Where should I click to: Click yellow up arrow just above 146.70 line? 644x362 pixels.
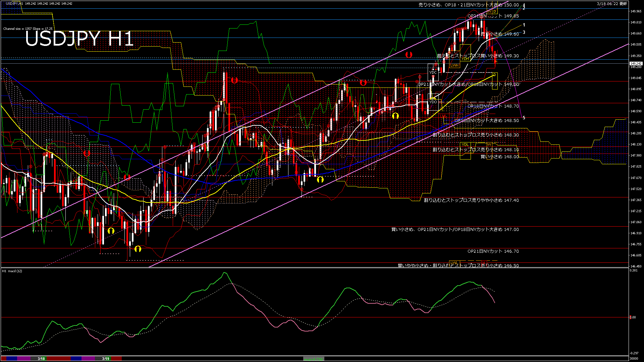pyautogui.click(x=138, y=249)
